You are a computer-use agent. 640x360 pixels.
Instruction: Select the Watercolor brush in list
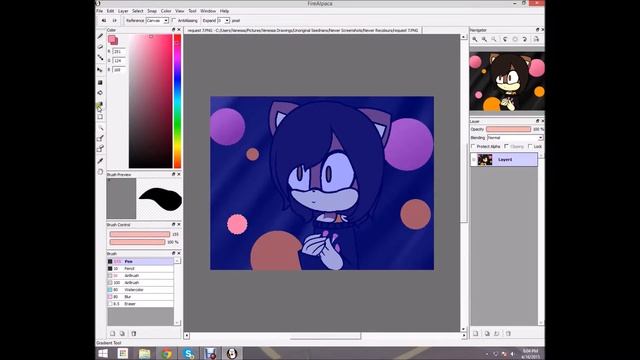140,290
